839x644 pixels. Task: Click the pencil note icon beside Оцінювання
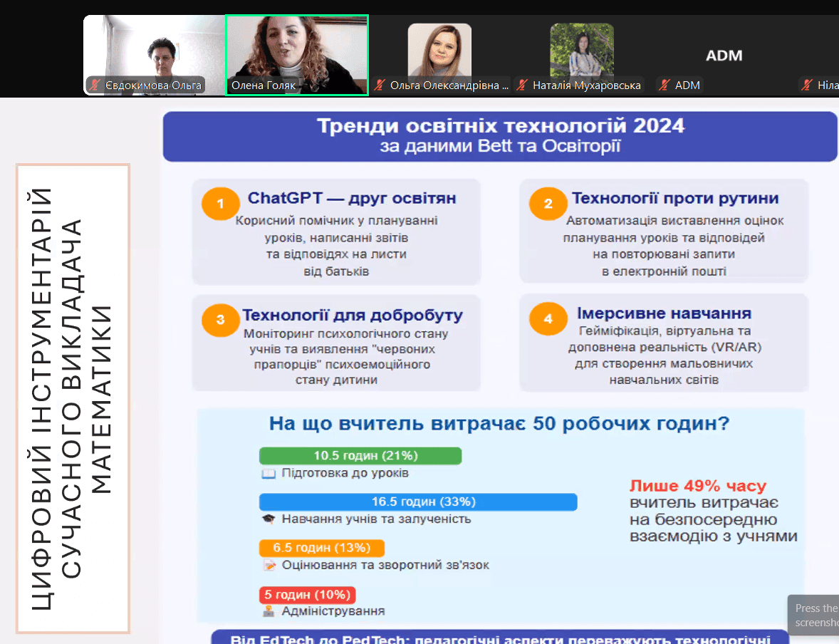(269, 566)
